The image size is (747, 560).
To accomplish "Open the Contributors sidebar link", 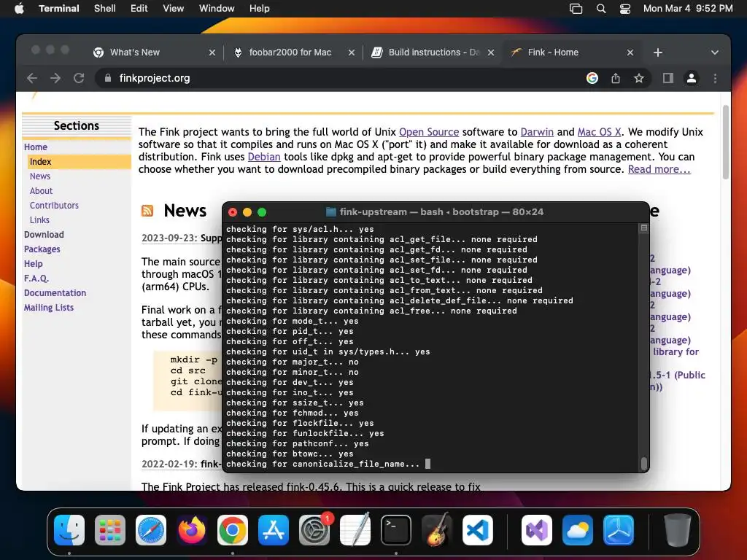I will (x=54, y=205).
